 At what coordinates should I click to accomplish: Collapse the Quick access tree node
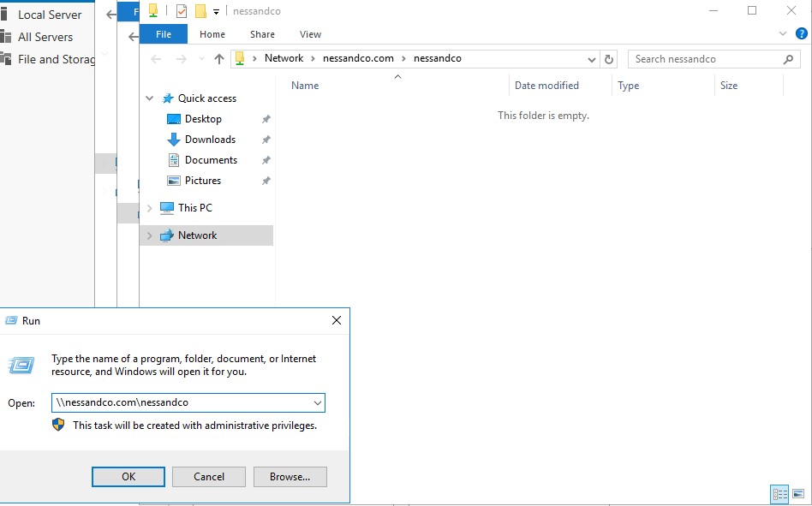coord(150,98)
